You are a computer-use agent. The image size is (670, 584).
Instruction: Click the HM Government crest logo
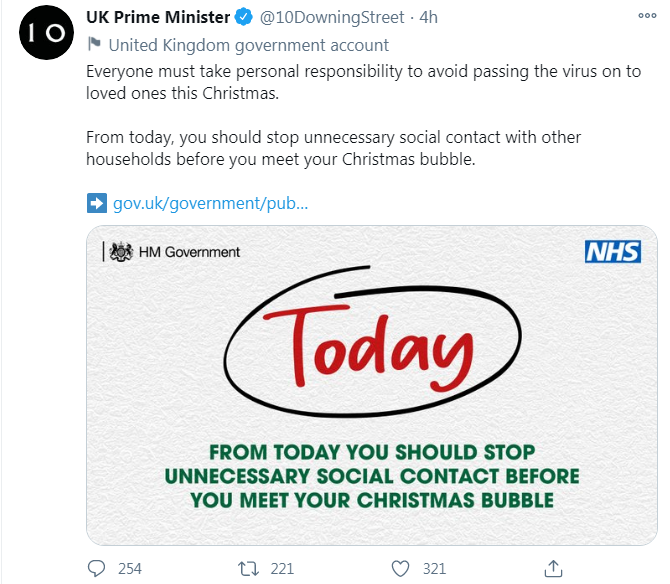(x=122, y=252)
